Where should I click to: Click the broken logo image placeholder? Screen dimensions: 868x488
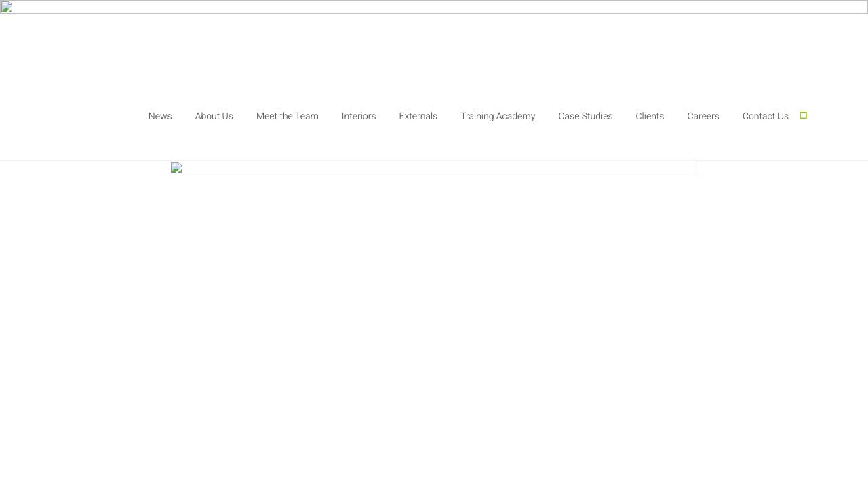pyautogui.click(x=8, y=7)
